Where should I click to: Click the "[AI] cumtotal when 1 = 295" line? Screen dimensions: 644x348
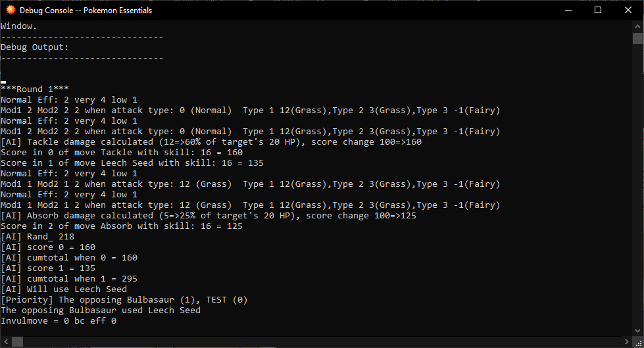tap(69, 279)
